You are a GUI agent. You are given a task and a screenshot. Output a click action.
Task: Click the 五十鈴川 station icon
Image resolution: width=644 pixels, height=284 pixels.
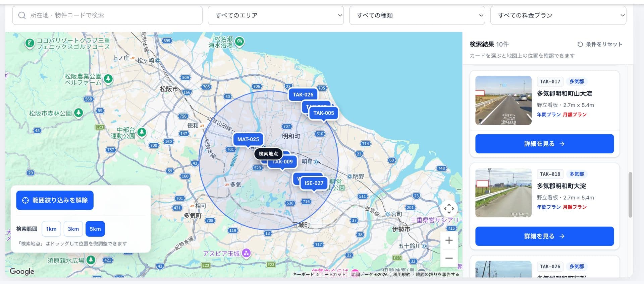[x=424, y=246]
